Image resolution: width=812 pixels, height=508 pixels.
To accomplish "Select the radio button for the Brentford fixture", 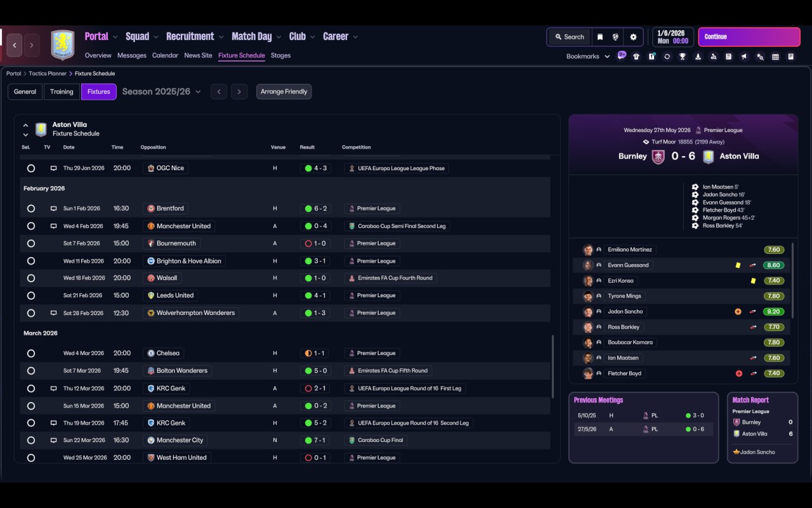I will point(31,208).
